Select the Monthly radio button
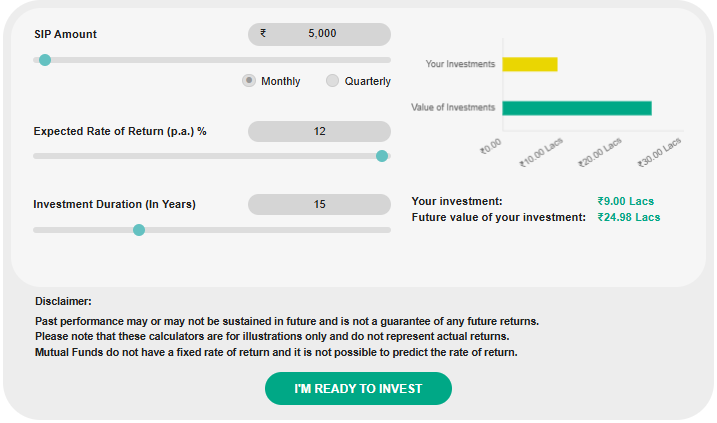 [x=249, y=81]
